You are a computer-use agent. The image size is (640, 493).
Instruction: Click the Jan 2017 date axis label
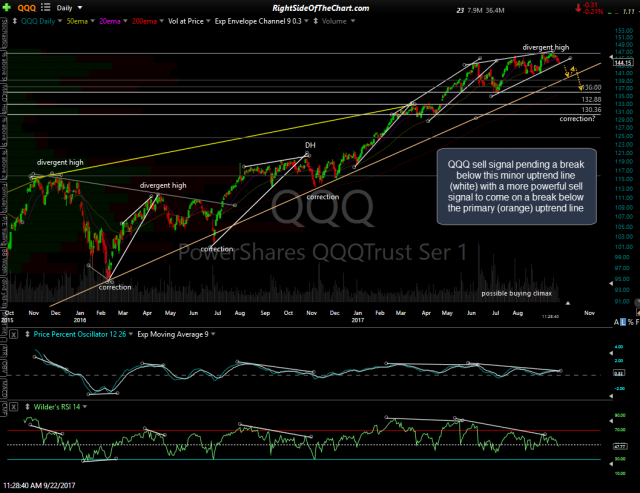click(x=358, y=316)
